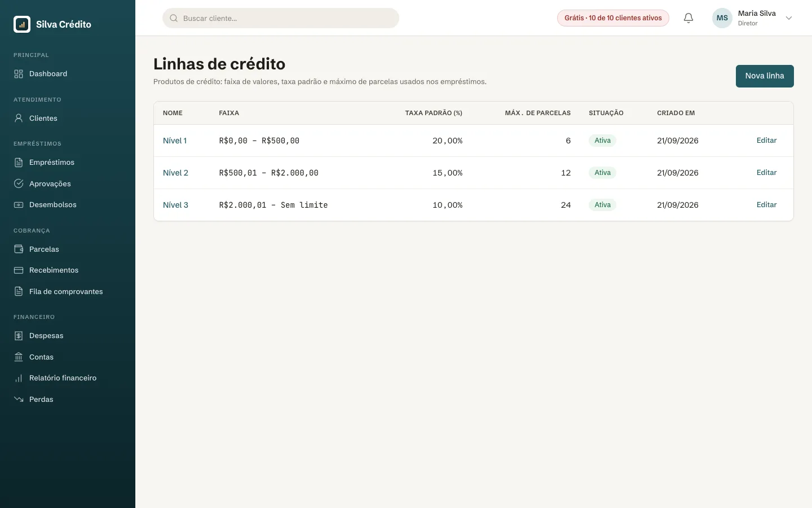Click the Empréstimos document icon
Viewport: 812px width, 508px height.
coord(19,163)
